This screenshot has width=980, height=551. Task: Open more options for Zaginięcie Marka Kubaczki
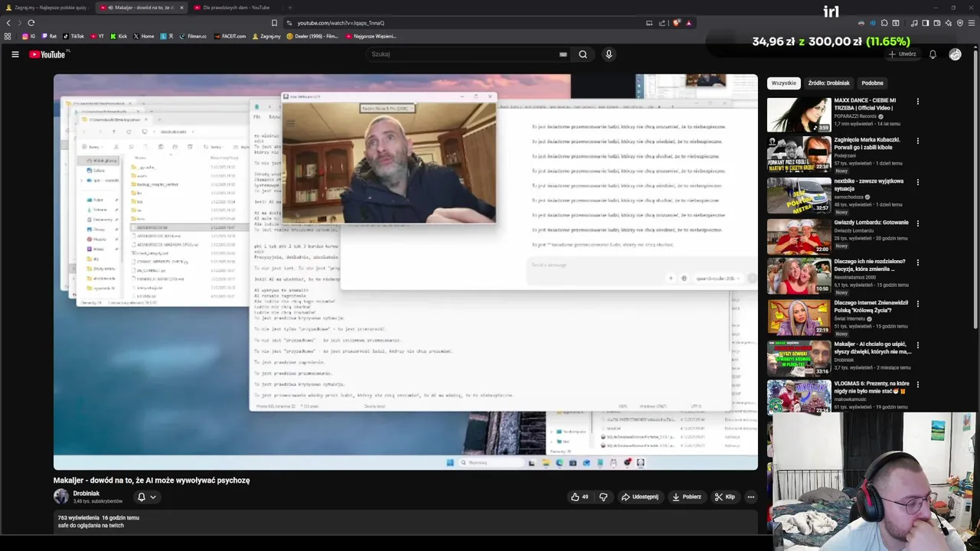click(x=917, y=141)
